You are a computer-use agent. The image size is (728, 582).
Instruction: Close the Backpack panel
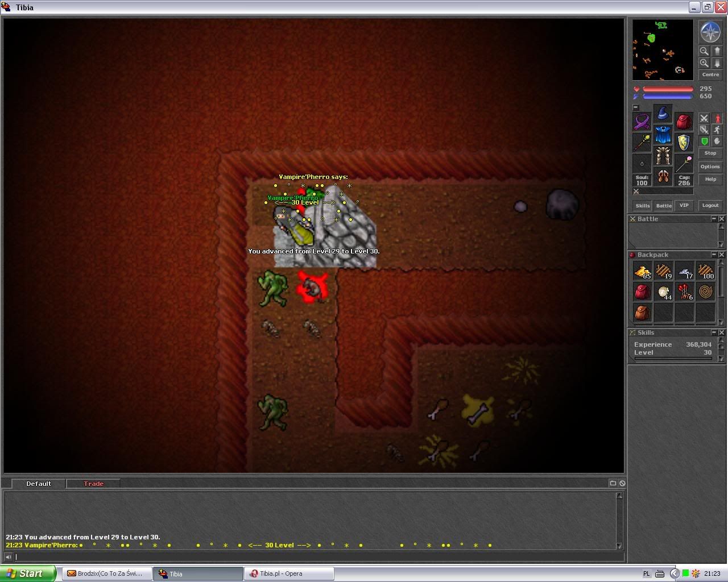(x=721, y=255)
